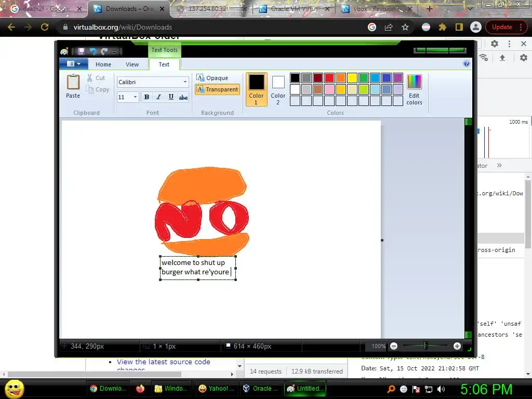Viewport: 532px width, 399px height.
Task: Switch to the View ribbon tab
Action: click(x=132, y=64)
